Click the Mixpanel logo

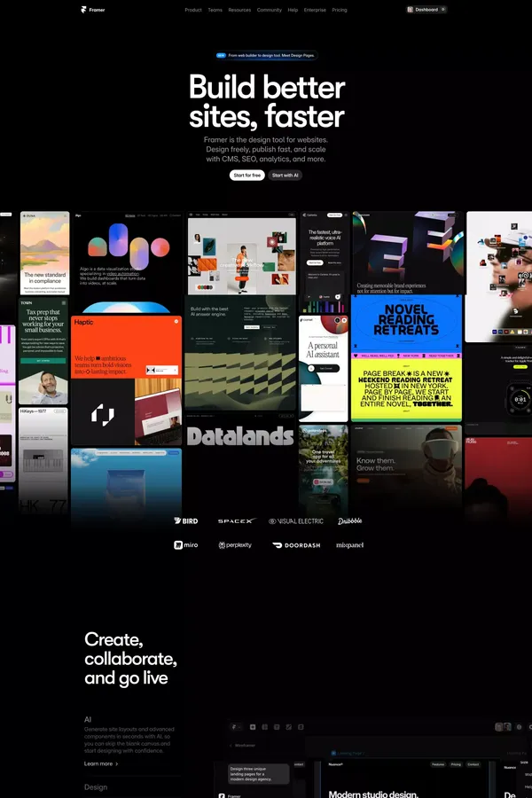point(349,545)
